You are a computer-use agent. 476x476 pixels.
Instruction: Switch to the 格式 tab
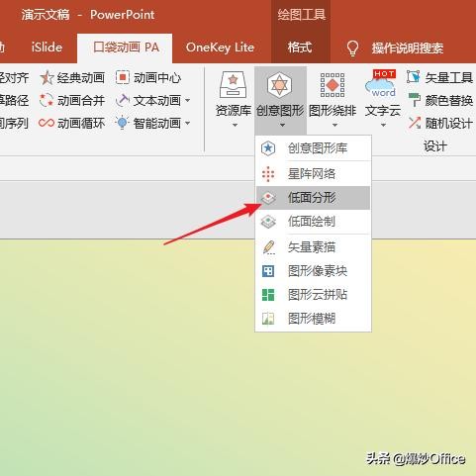click(x=300, y=48)
